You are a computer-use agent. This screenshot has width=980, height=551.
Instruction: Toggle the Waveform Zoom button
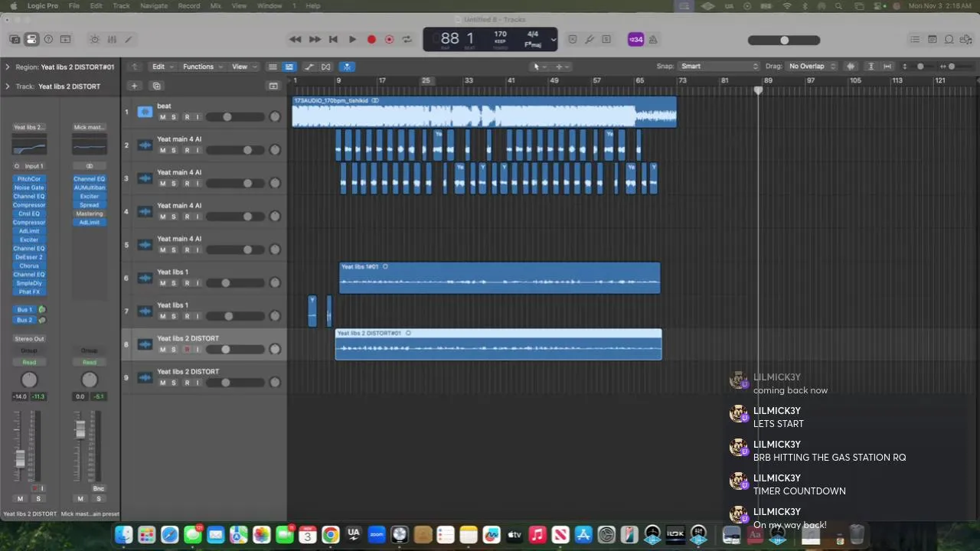pos(851,67)
